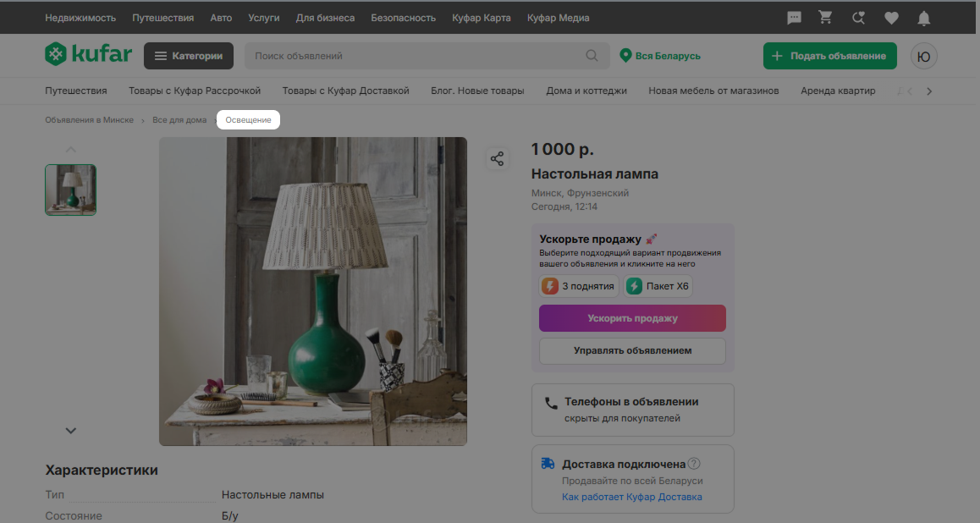Click the help question mark near Доставка подключена
This screenshot has width=980, height=523.
coord(694,464)
